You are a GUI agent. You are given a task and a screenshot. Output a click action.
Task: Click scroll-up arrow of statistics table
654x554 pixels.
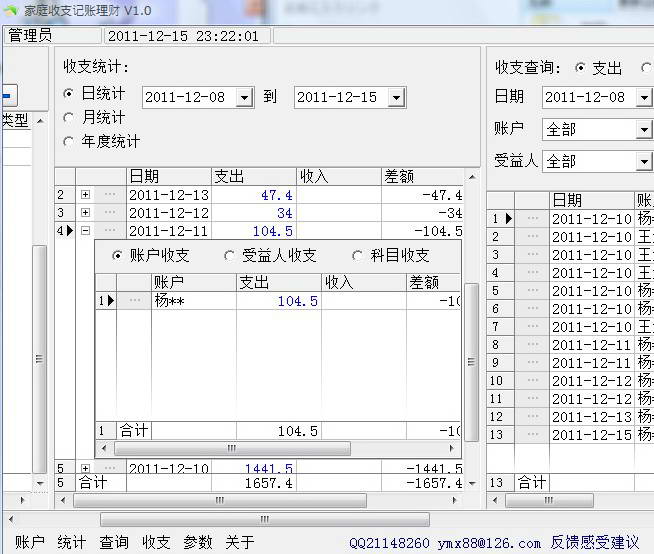tap(472, 177)
